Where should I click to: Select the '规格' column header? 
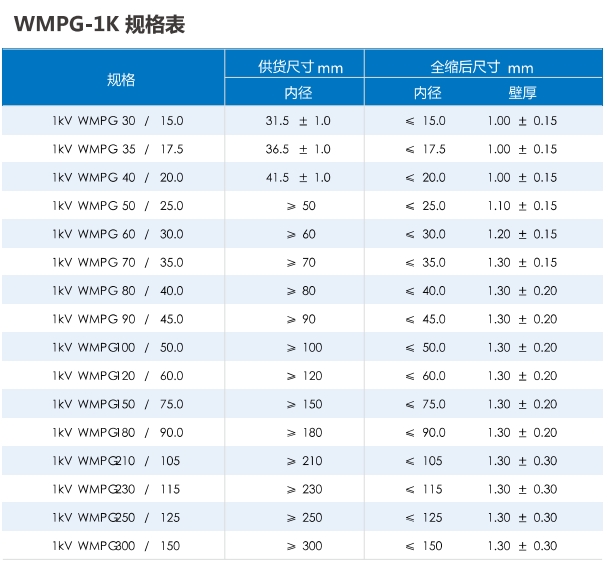[121, 80]
